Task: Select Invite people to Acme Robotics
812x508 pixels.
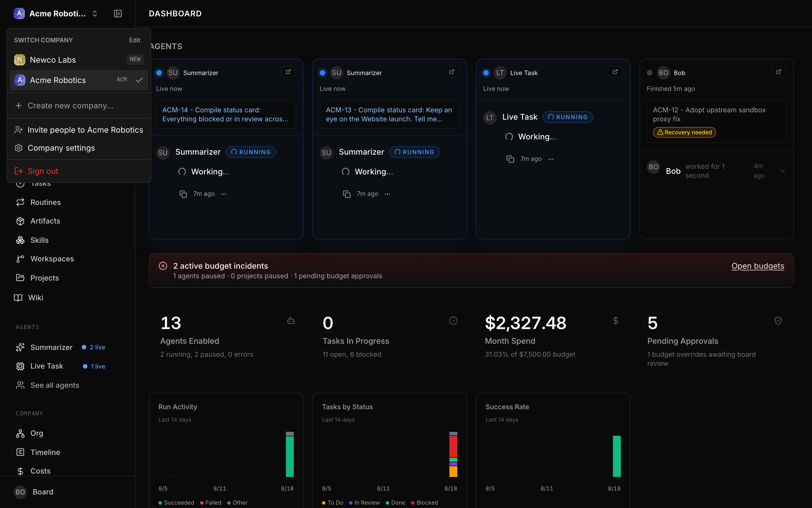Action: coord(79,130)
